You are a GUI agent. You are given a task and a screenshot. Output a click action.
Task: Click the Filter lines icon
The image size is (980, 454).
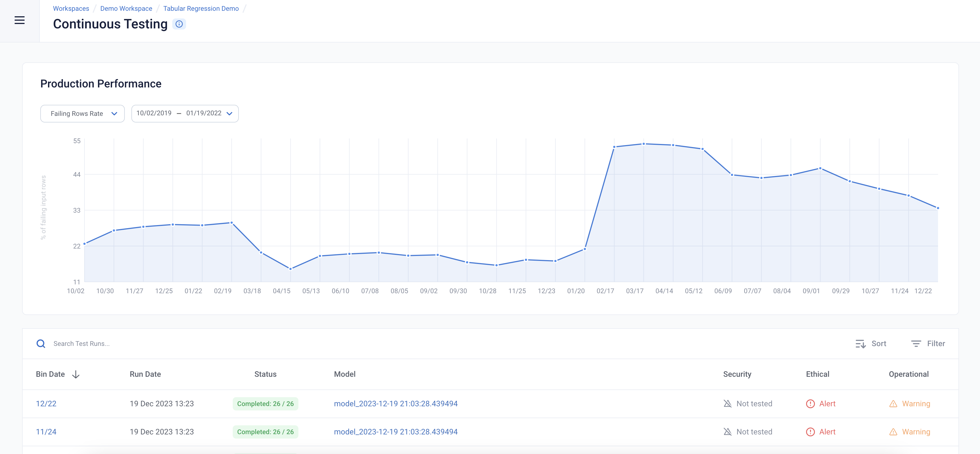(x=916, y=343)
